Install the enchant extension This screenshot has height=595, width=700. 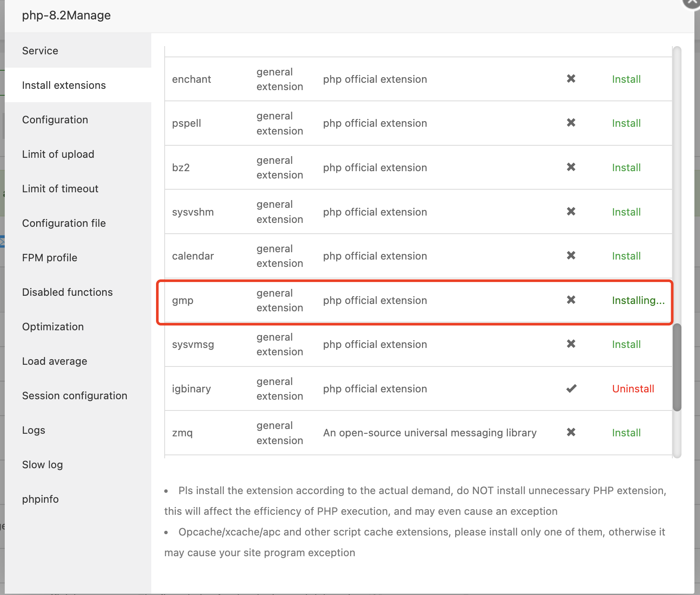pyautogui.click(x=626, y=79)
